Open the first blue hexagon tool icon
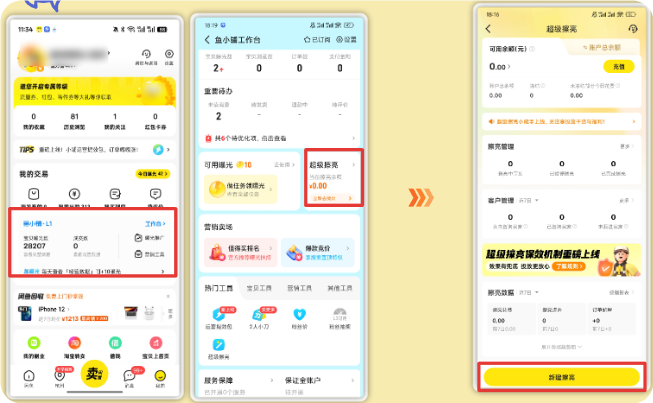This screenshot has width=653, height=403. [x=218, y=315]
